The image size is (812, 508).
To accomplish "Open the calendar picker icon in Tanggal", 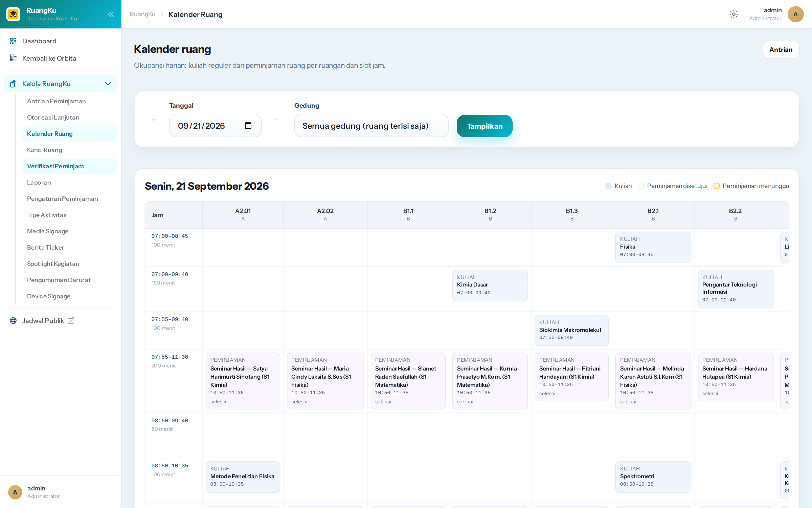I will click(248, 126).
